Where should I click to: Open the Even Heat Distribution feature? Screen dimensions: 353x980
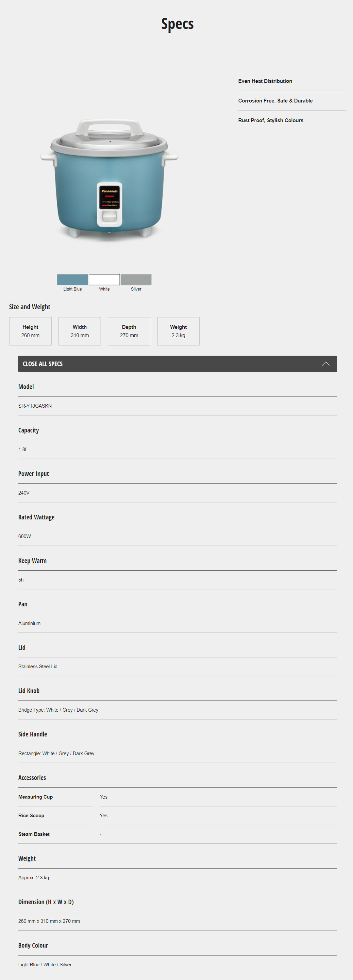pyautogui.click(x=265, y=81)
